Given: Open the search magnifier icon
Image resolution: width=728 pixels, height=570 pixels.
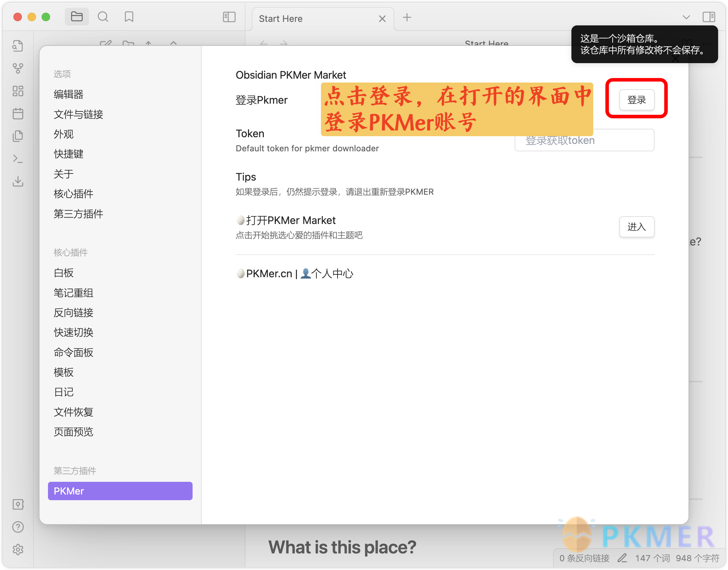Looking at the screenshot, I should click(x=103, y=17).
